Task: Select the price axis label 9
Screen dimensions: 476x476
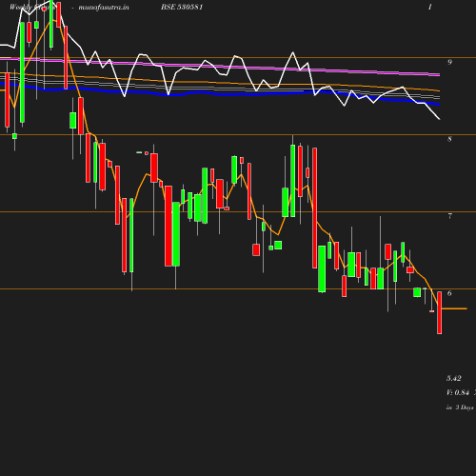Action: pyautogui.click(x=449, y=62)
